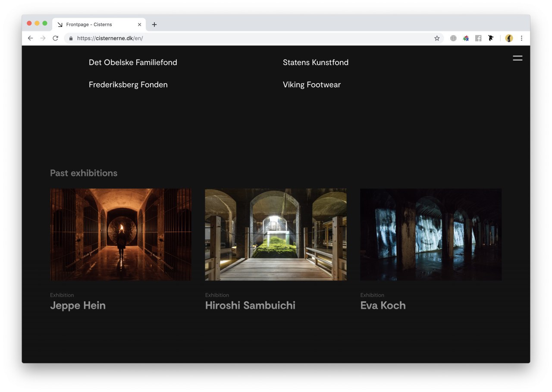The height and width of the screenshot is (392, 552).
Task: Click the browser back arrow
Action: (x=30, y=38)
